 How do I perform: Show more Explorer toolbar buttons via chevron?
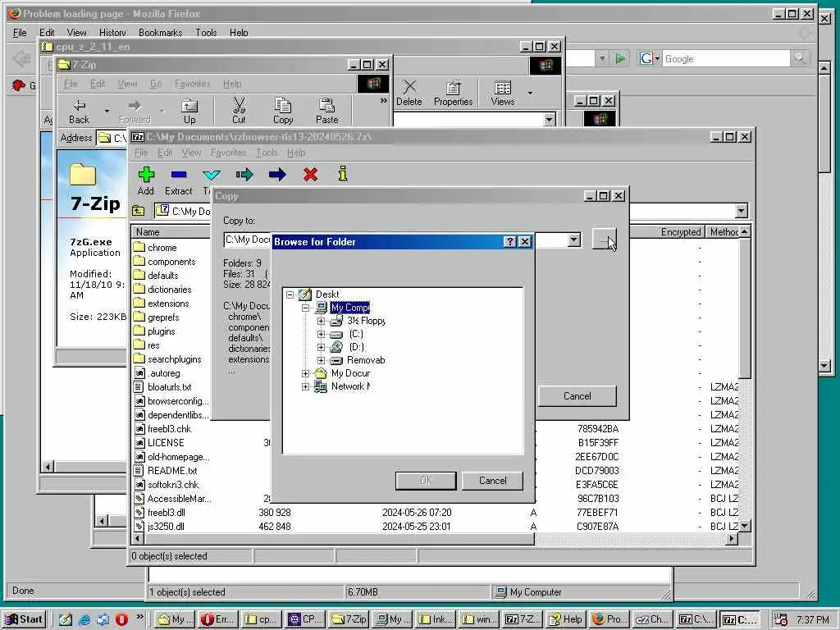tap(384, 101)
